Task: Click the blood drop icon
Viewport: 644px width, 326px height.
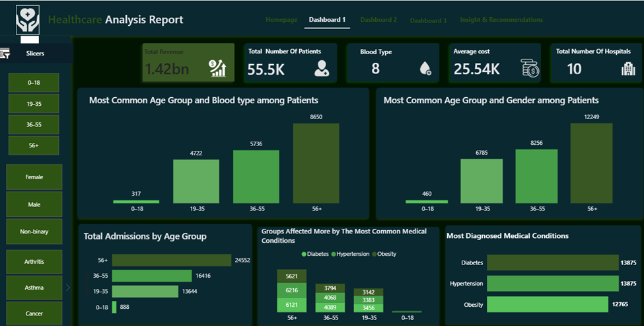Action: click(x=425, y=68)
